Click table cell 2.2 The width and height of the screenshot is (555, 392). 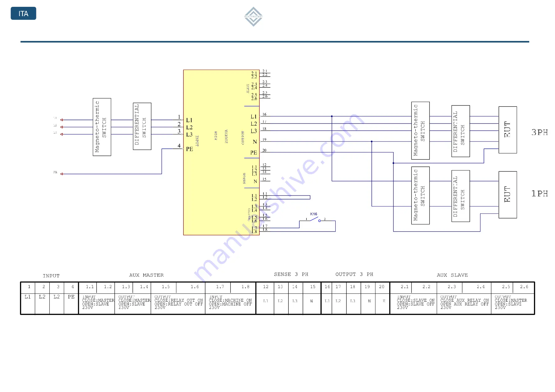point(424,287)
